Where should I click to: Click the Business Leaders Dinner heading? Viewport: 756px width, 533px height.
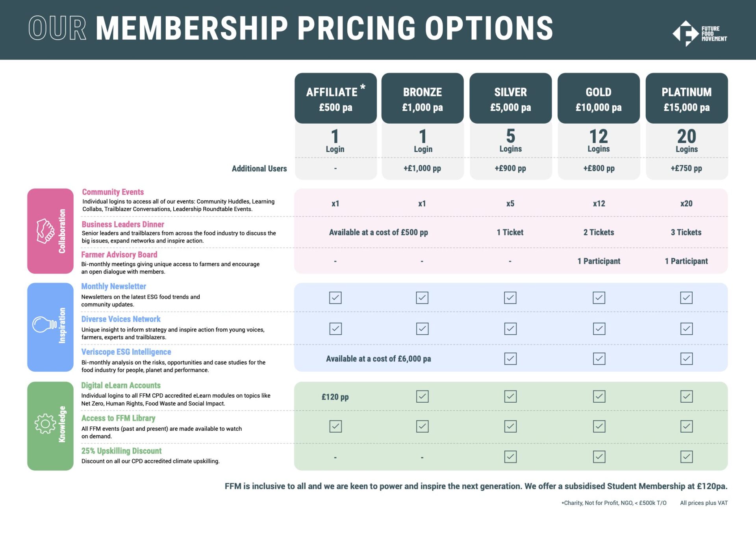123,224
